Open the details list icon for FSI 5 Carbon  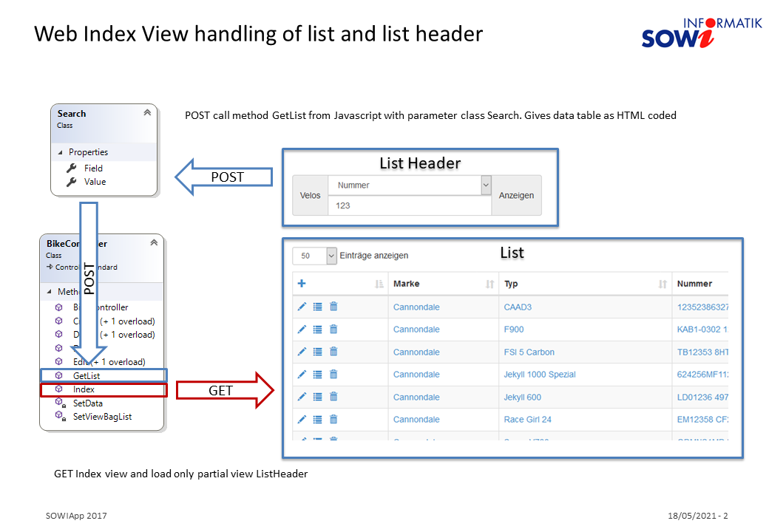pos(316,352)
